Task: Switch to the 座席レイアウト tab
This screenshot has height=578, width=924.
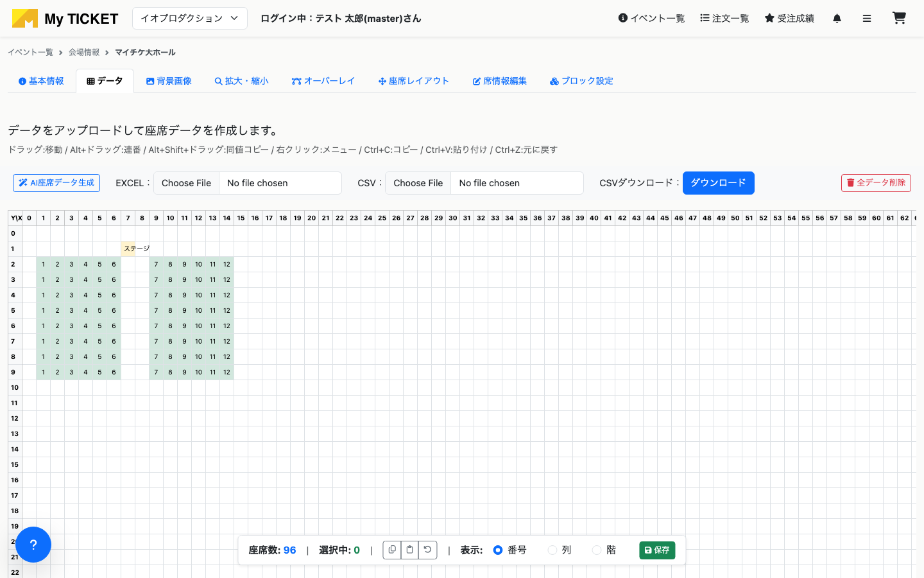Action: (413, 81)
